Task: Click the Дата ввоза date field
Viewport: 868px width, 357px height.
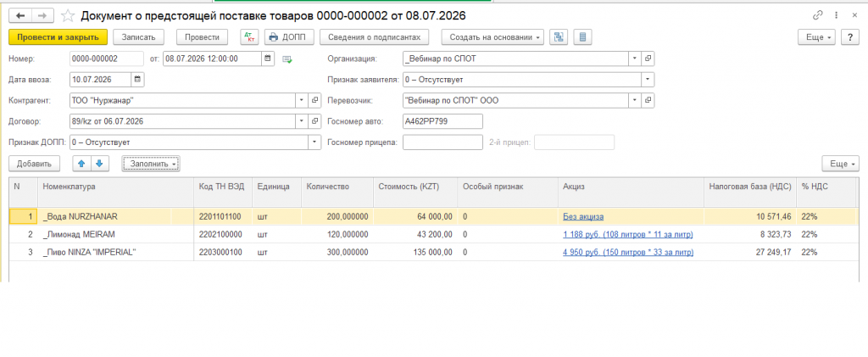Action: [100, 80]
